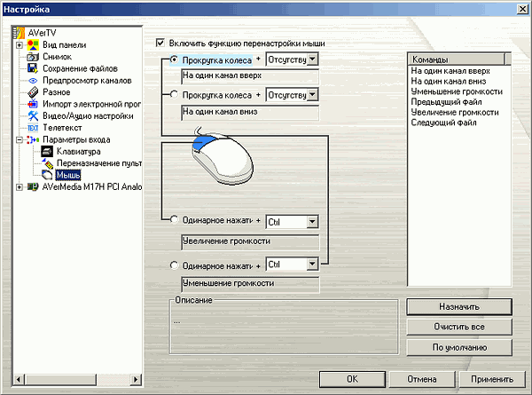Collapse the Параметры входа tree node
This screenshot has width=532, height=395.
(x=20, y=140)
